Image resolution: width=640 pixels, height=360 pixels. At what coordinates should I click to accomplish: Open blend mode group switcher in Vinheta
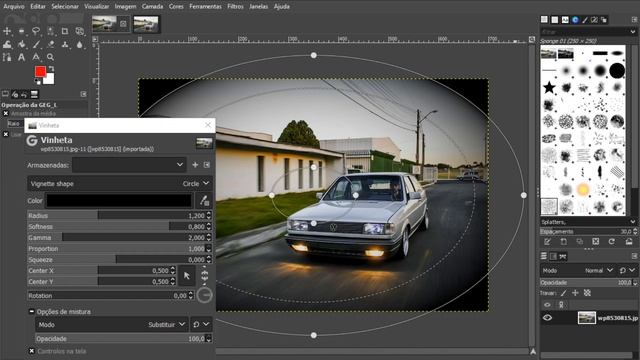[201, 324]
